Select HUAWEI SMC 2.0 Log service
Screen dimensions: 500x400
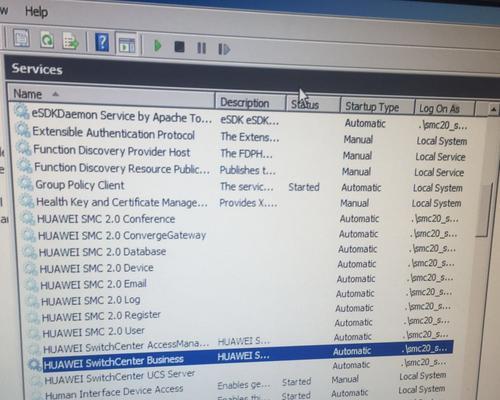point(91,301)
